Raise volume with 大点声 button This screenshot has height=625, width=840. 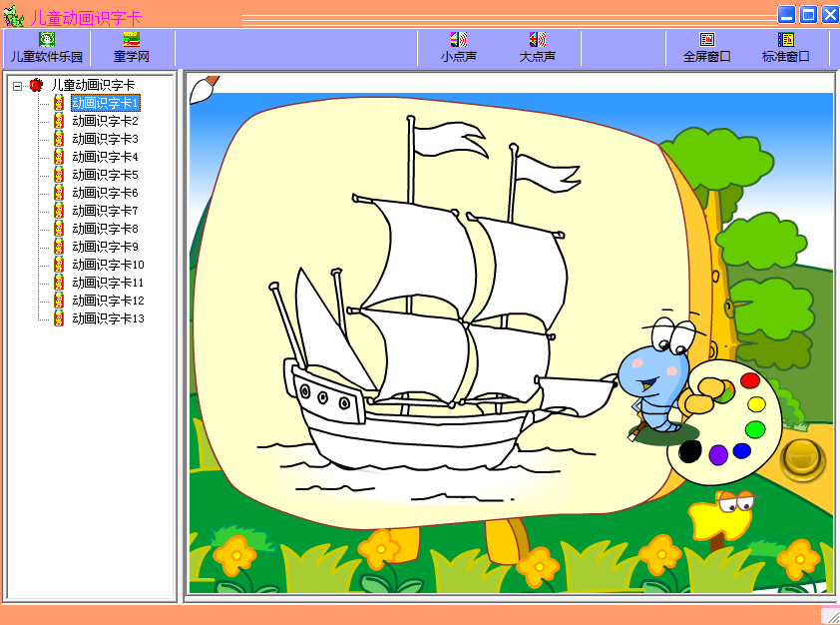(x=538, y=48)
